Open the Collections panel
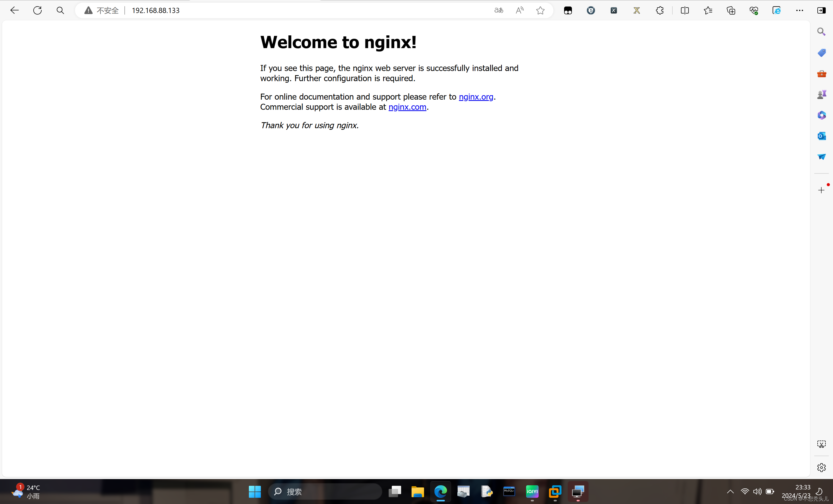This screenshot has width=833, height=504. (731, 10)
